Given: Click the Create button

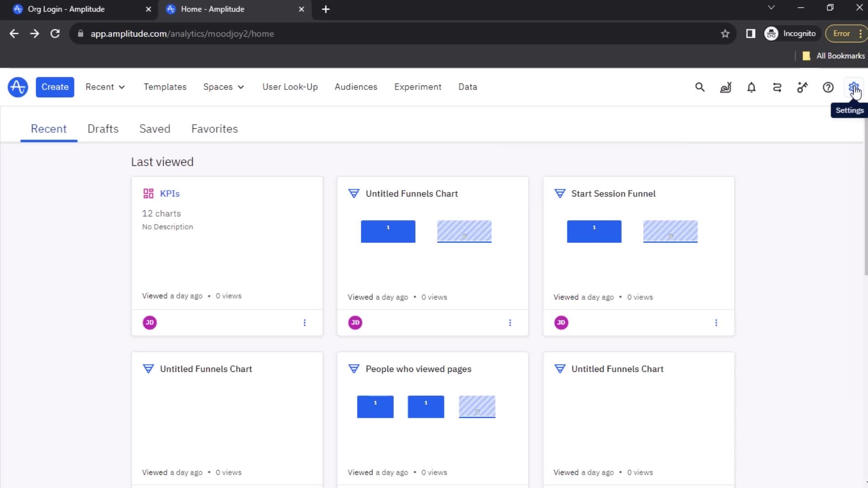Looking at the screenshot, I should coord(55,87).
